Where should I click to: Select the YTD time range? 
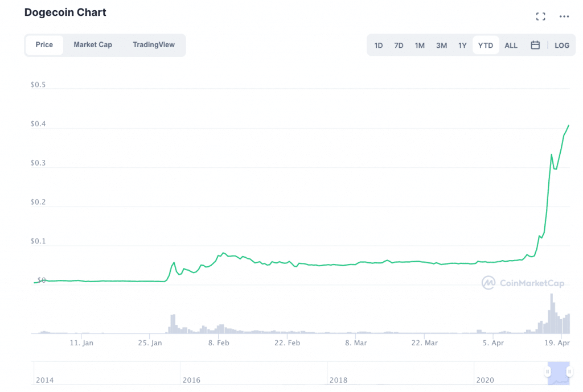(486, 46)
